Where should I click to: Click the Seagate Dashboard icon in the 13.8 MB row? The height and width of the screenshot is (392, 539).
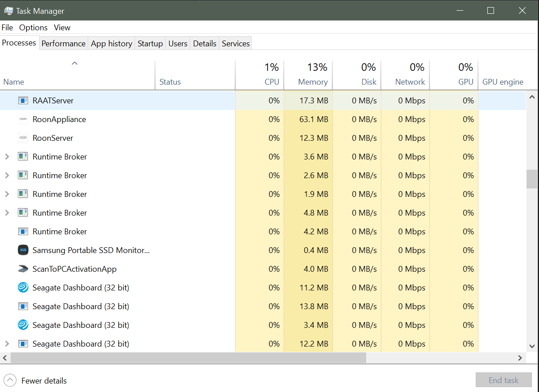point(23,306)
